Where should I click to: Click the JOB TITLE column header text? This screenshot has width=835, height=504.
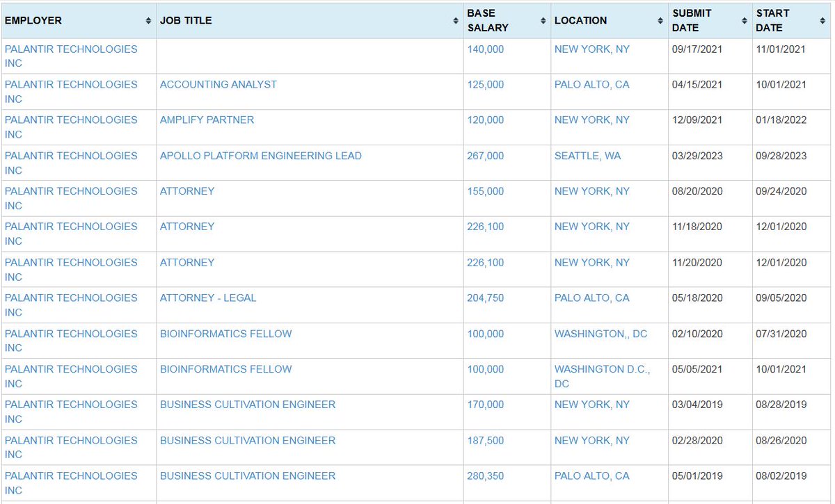(x=186, y=21)
